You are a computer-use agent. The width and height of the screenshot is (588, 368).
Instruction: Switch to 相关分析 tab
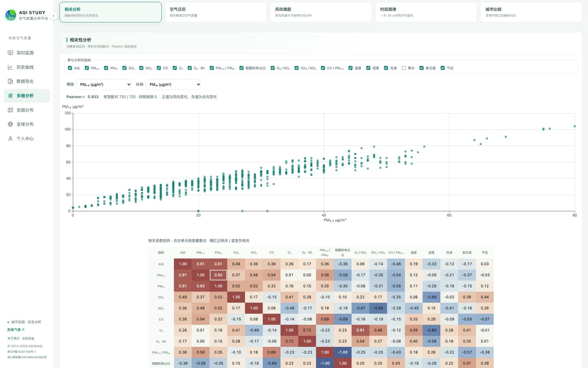[x=110, y=12]
